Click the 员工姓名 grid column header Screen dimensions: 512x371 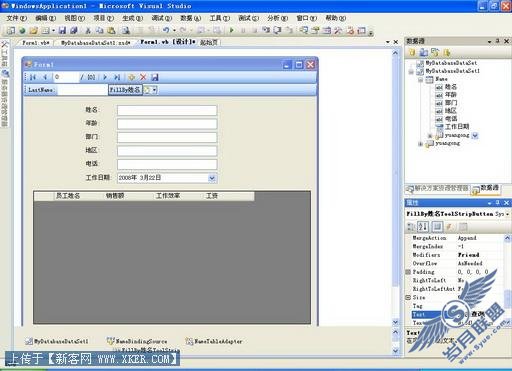pos(79,196)
